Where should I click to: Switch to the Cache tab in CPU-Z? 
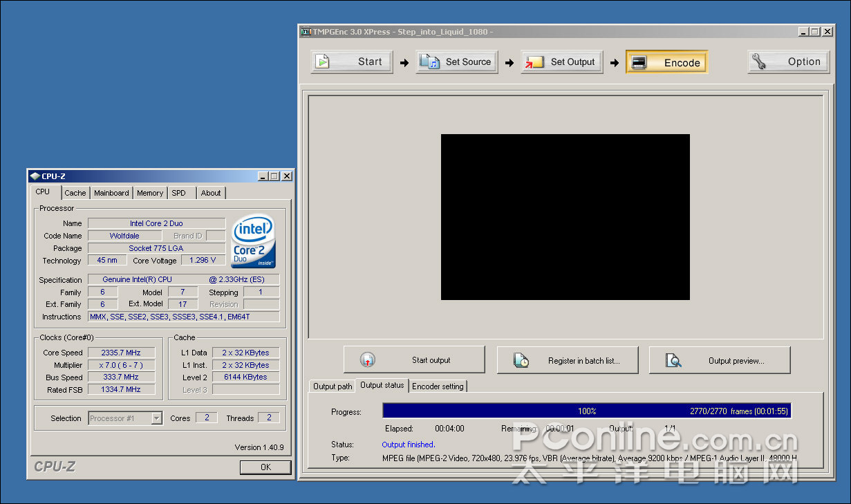pos(75,193)
